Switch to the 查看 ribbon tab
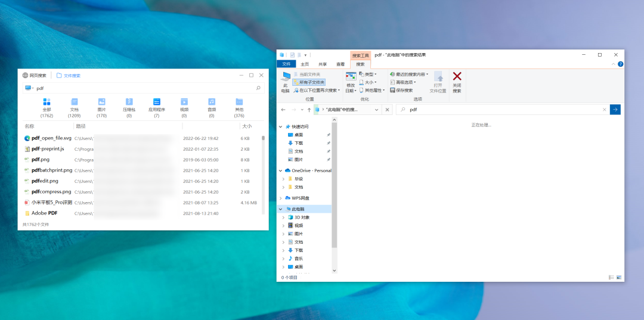Screen dimensions: 644x320 pyautogui.click(x=340, y=64)
